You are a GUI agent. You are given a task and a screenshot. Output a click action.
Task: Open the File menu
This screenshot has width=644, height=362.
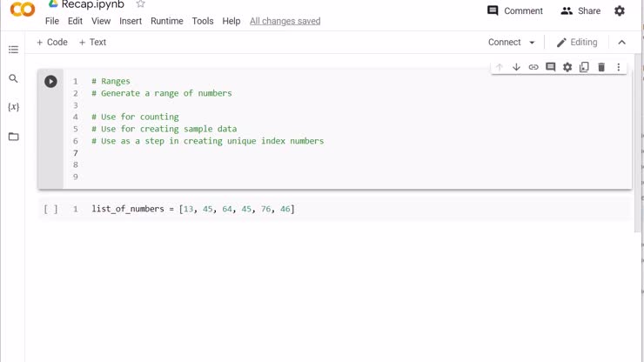coord(52,21)
